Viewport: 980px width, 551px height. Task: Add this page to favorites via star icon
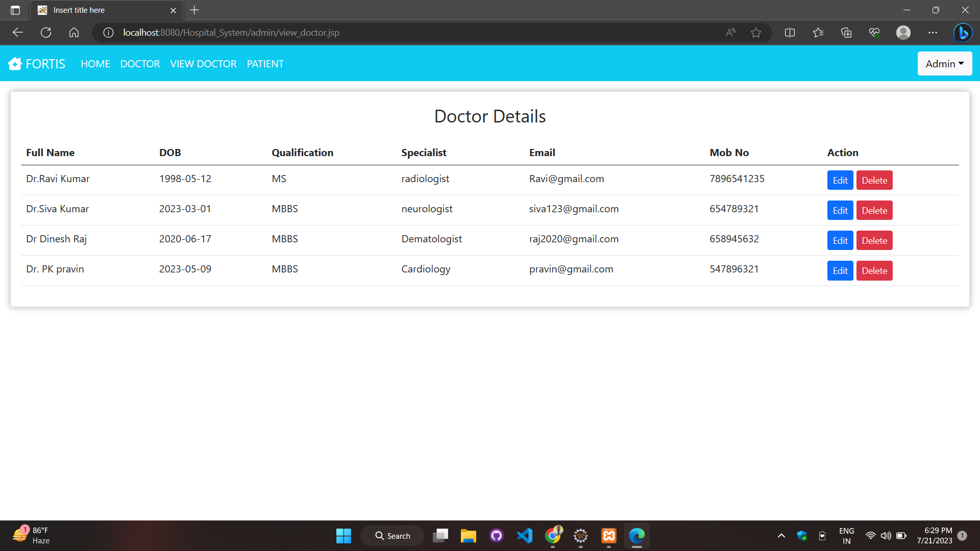[756, 32]
